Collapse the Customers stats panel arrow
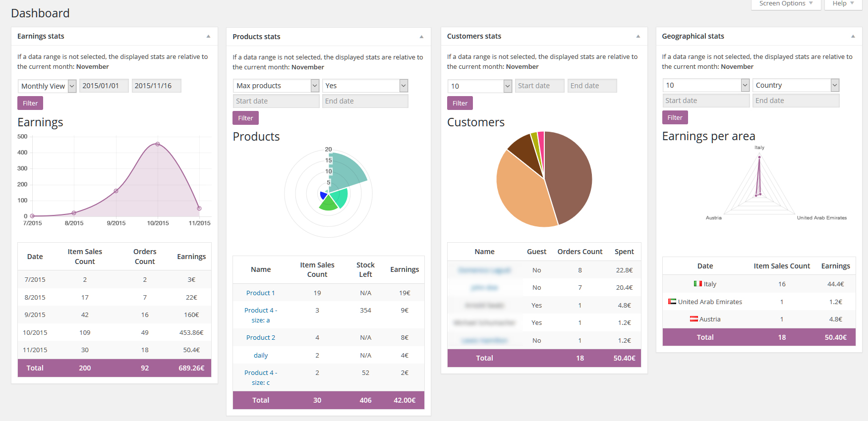 [x=638, y=36]
